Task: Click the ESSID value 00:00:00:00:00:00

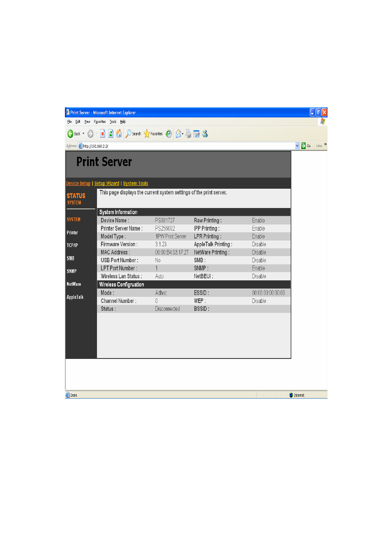Action: pyautogui.click(x=268, y=293)
